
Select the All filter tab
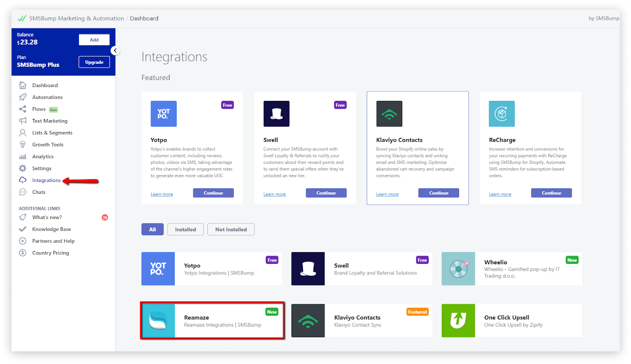point(153,229)
